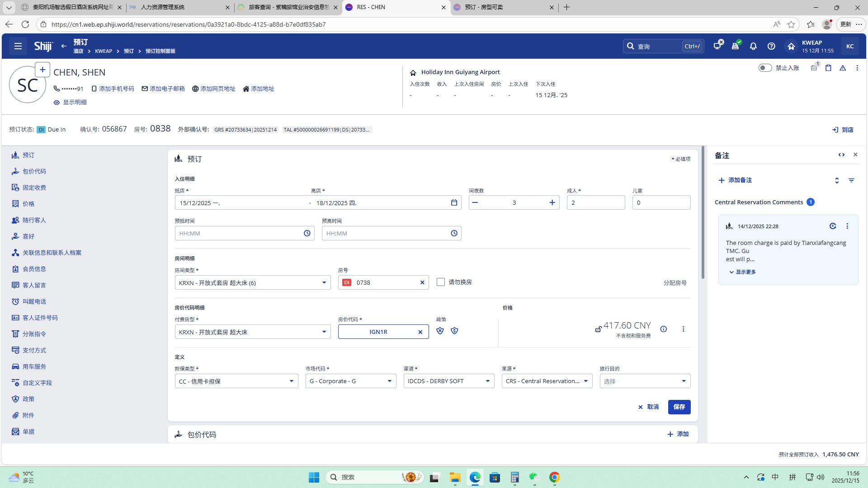Toggle the 禁止入账 switch
The height and width of the screenshot is (488, 868).
click(x=765, y=68)
